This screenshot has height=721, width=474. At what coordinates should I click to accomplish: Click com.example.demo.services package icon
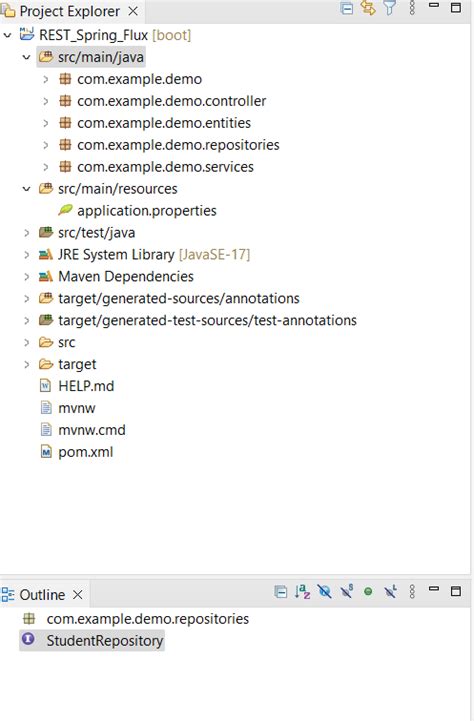pyautogui.click(x=65, y=166)
